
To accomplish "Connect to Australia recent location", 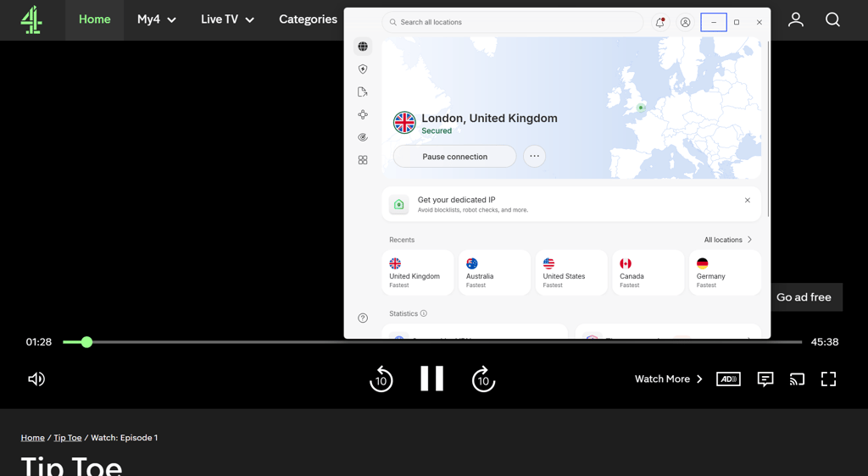I will point(494,273).
